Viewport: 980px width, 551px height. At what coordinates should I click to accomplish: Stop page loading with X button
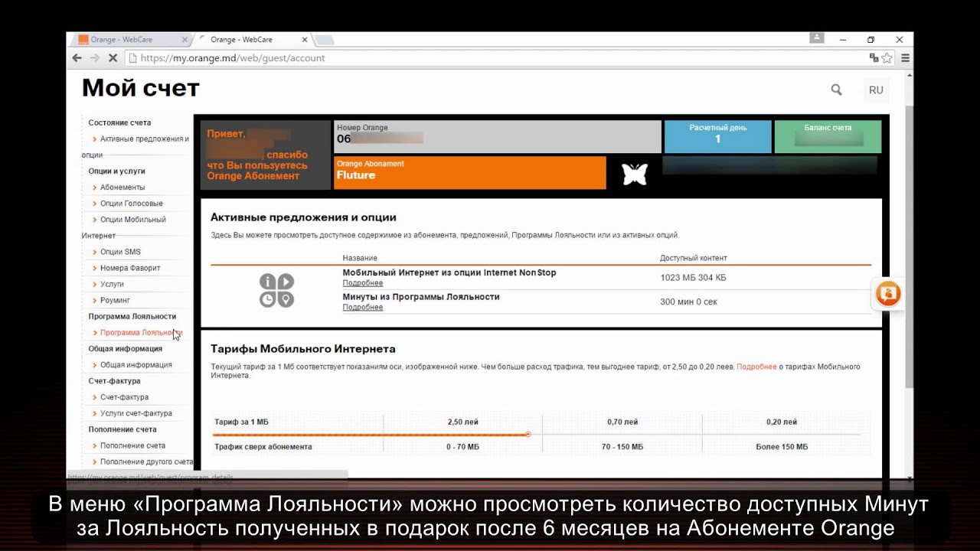coord(113,57)
